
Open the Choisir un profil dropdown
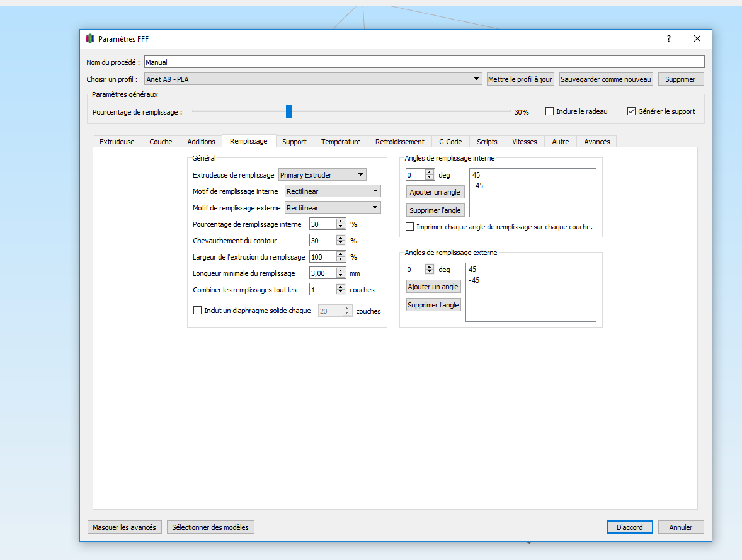[313, 79]
